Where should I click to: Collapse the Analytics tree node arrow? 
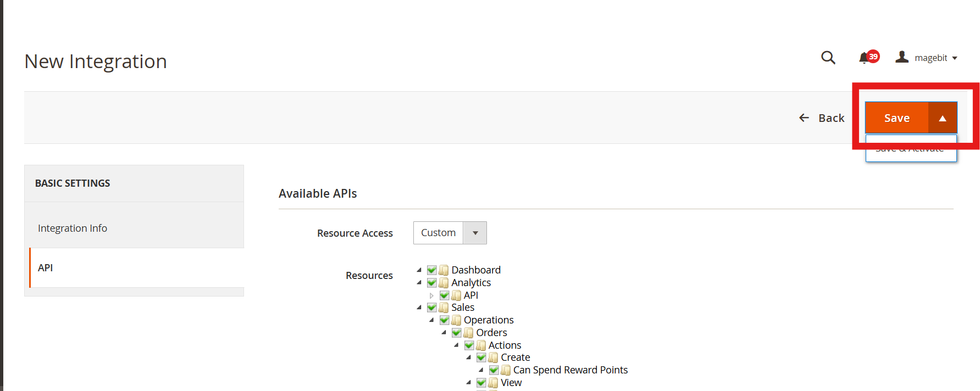tap(419, 283)
